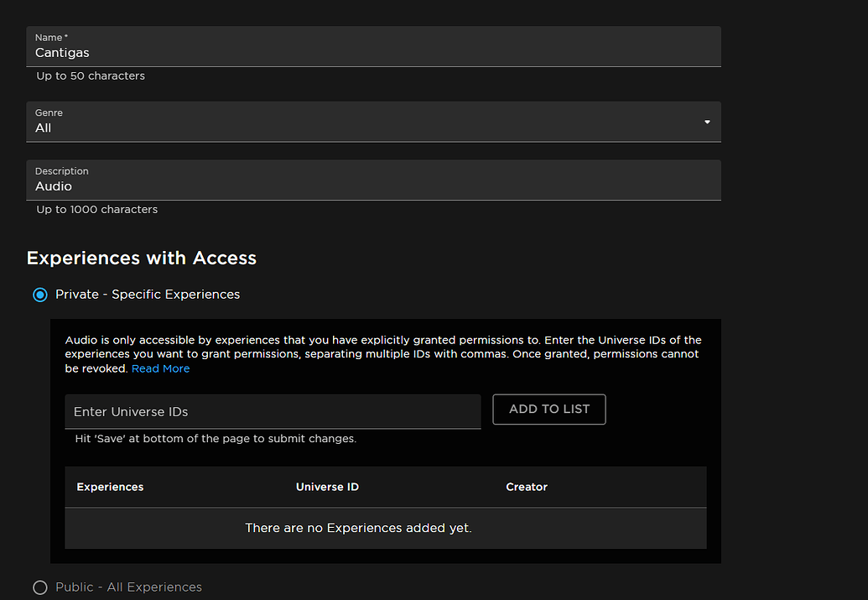Open the Genre dropdown set to All
This screenshot has width=868, height=600.
(374, 122)
